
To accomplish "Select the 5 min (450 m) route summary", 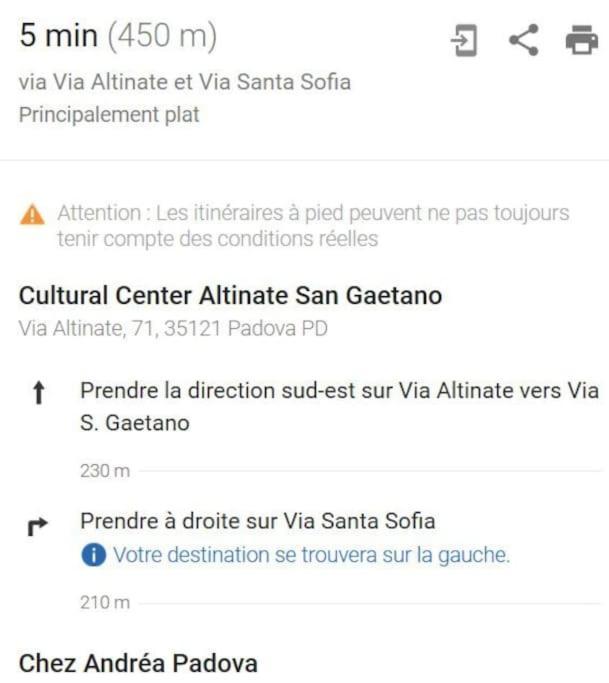I will click(x=118, y=36).
